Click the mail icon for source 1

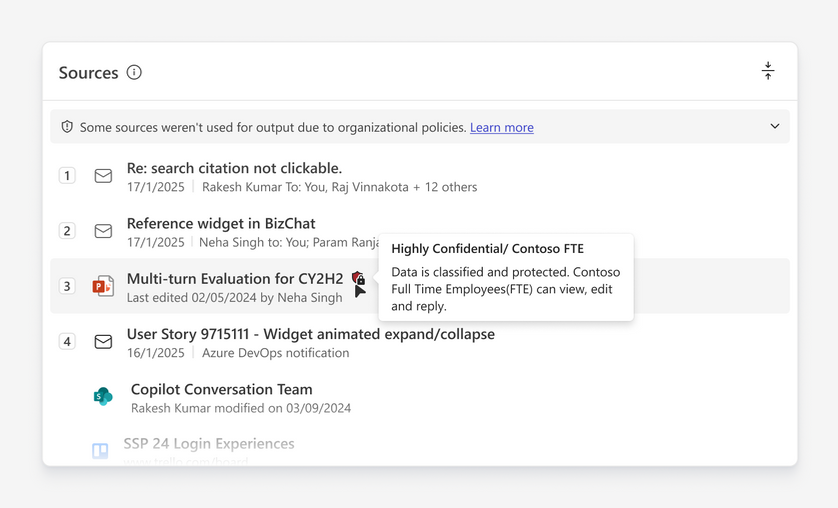103,176
